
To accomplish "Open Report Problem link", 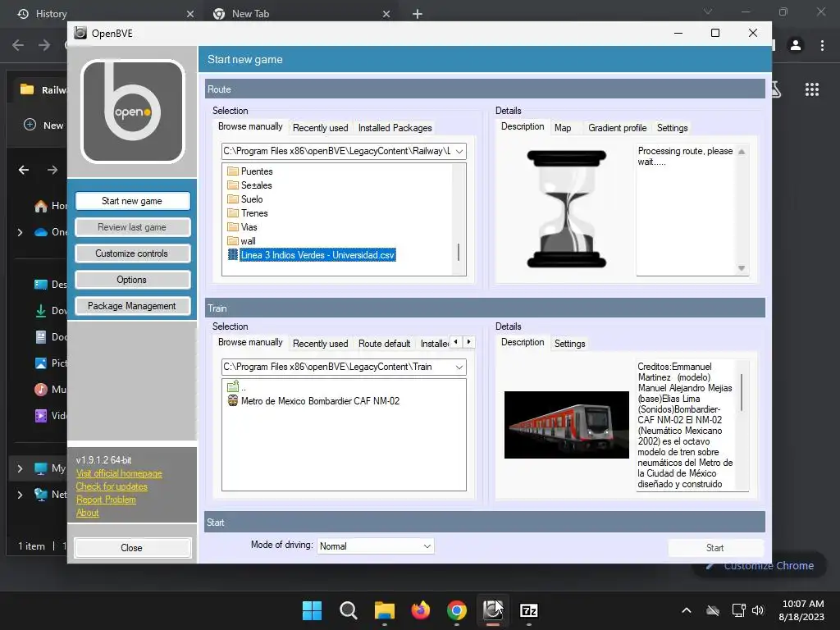I will [106, 500].
